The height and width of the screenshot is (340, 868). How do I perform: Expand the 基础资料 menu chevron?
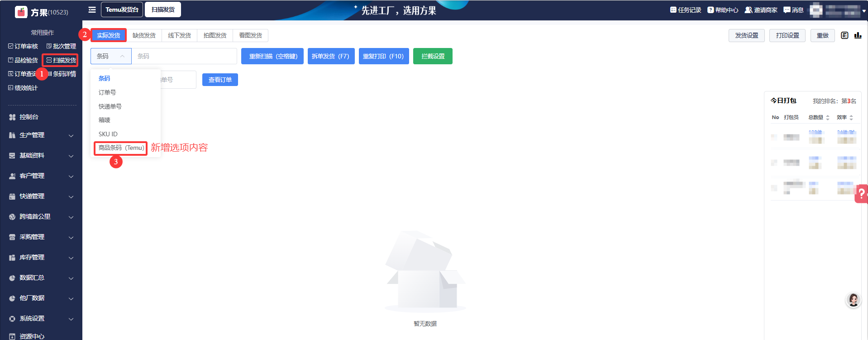click(71, 156)
